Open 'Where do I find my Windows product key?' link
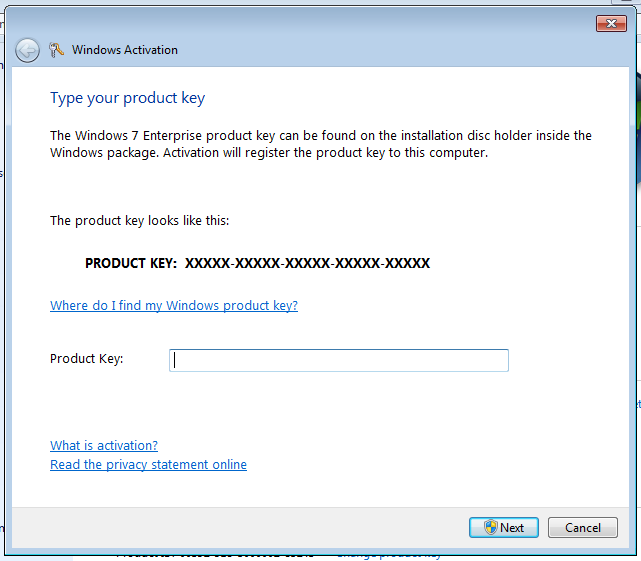The width and height of the screenshot is (641, 561). click(174, 305)
